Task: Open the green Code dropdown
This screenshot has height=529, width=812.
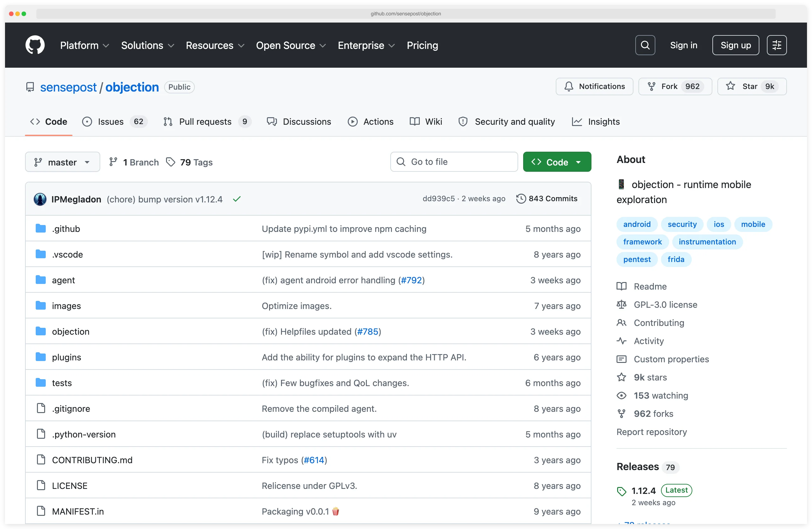Action: 557,162
